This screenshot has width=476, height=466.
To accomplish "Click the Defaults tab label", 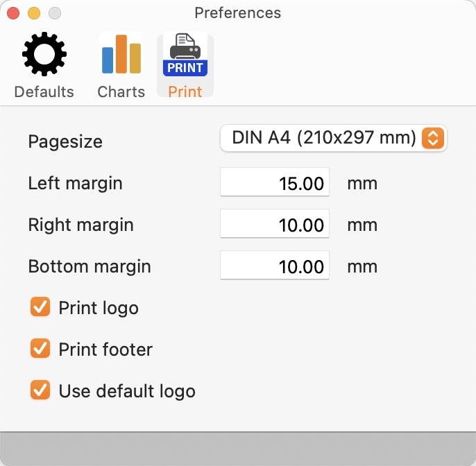I will [44, 92].
